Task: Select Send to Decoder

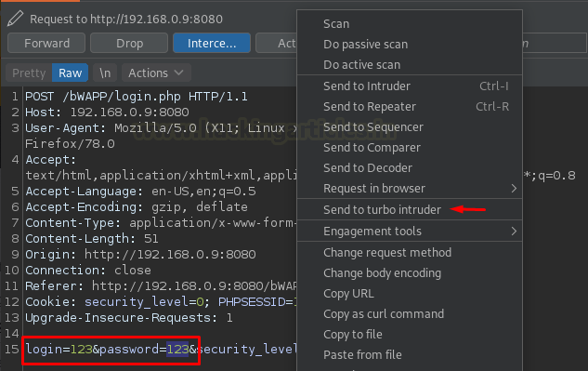Action: (x=410, y=168)
